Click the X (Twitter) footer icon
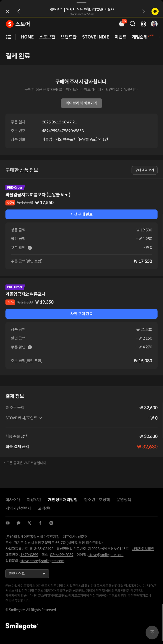 tap(30, 523)
